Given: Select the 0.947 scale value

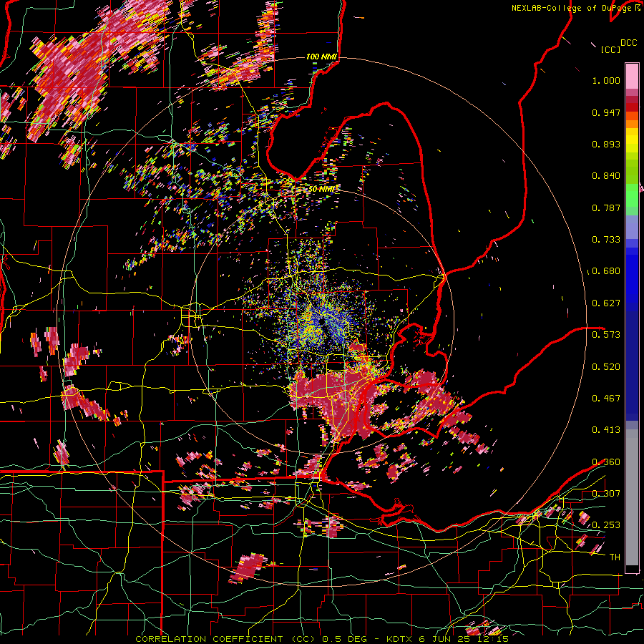Looking at the screenshot, I should click(x=606, y=112).
